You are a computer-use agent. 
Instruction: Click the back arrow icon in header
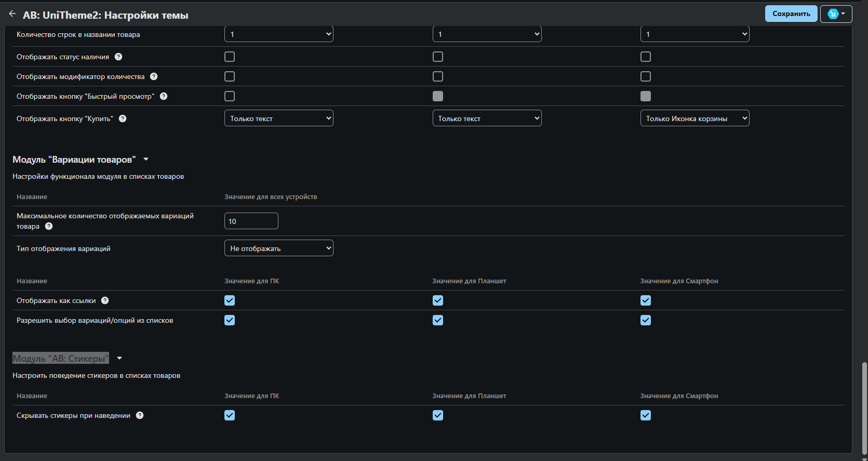12,14
